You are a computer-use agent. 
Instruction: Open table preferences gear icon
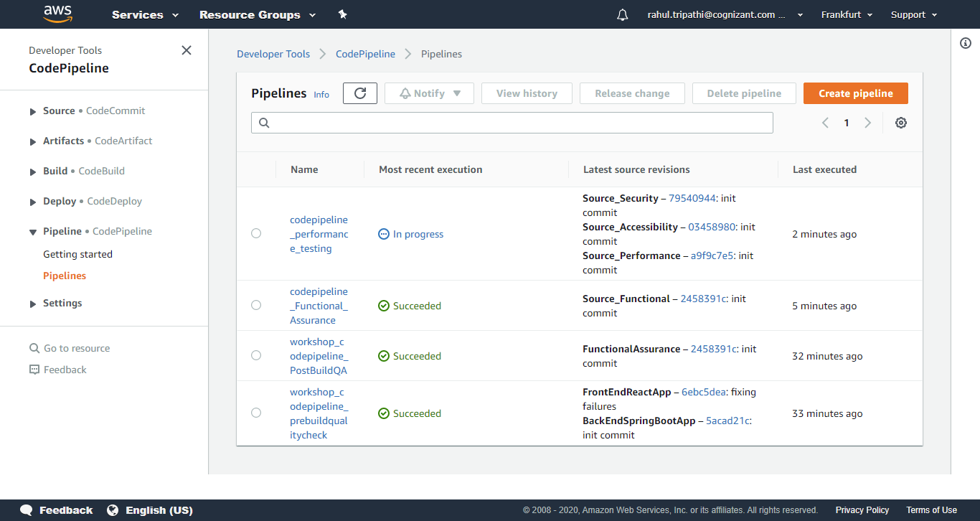click(x=901, y=123)
